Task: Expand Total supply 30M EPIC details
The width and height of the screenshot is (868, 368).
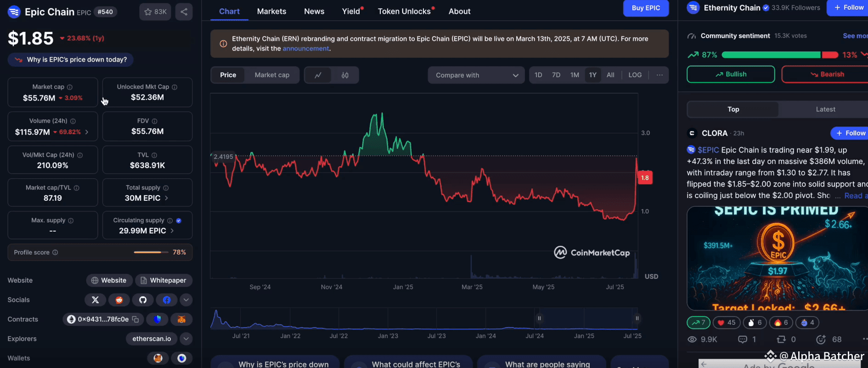Action: 166,198
